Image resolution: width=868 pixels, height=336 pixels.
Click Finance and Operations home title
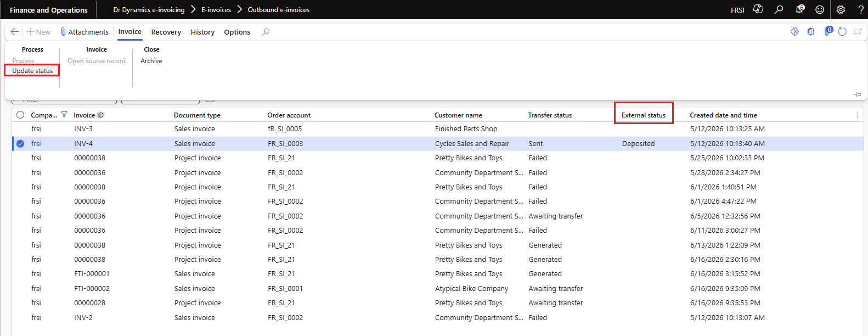[49, 10]
